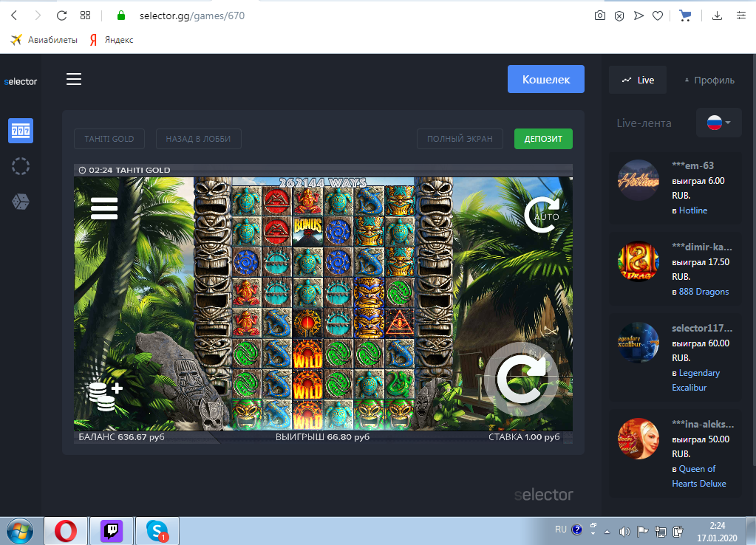Open the Windows Start menu

20,531
